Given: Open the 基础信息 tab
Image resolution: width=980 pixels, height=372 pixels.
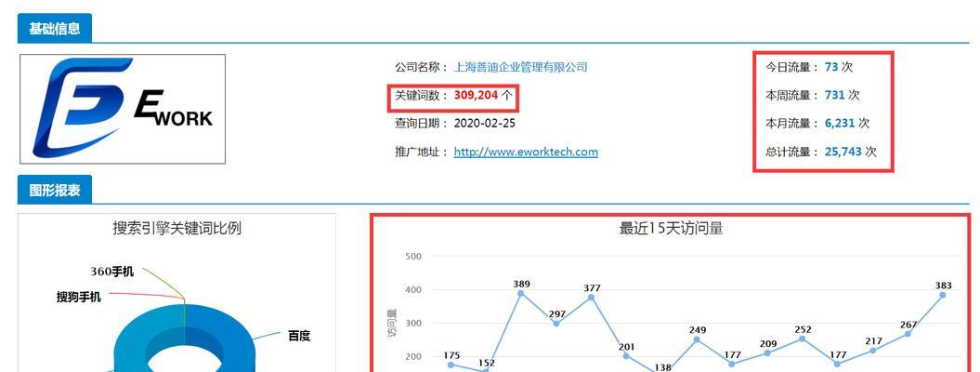Looking at the screenshot, I should coord(55,28).
